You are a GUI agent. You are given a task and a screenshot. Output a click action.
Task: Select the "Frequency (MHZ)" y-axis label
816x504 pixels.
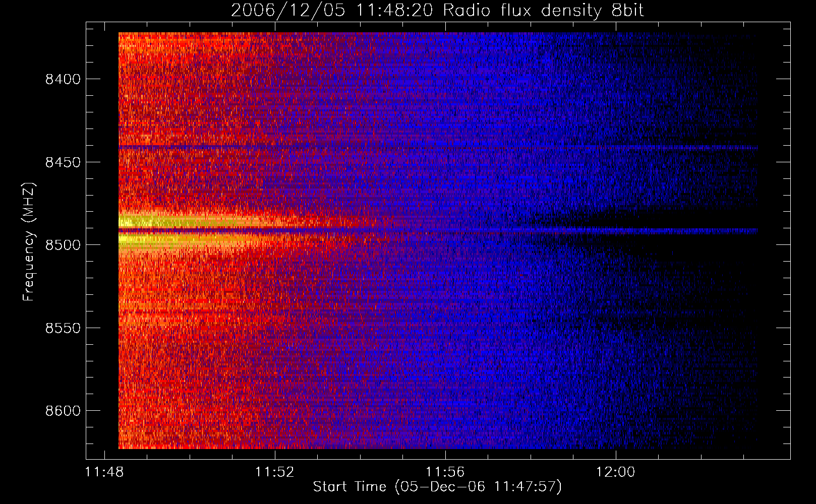click(x=29, y=242)
